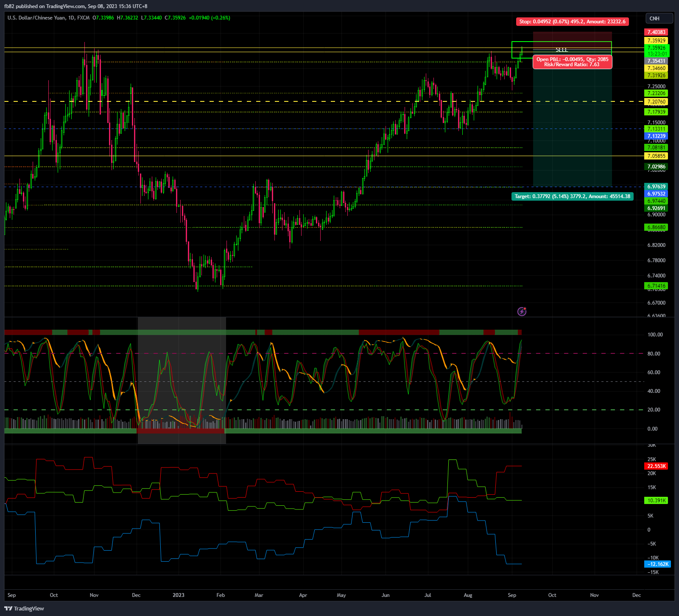Click the Mar label on the time axis
679x616 pixels.
tap(259, 595)
